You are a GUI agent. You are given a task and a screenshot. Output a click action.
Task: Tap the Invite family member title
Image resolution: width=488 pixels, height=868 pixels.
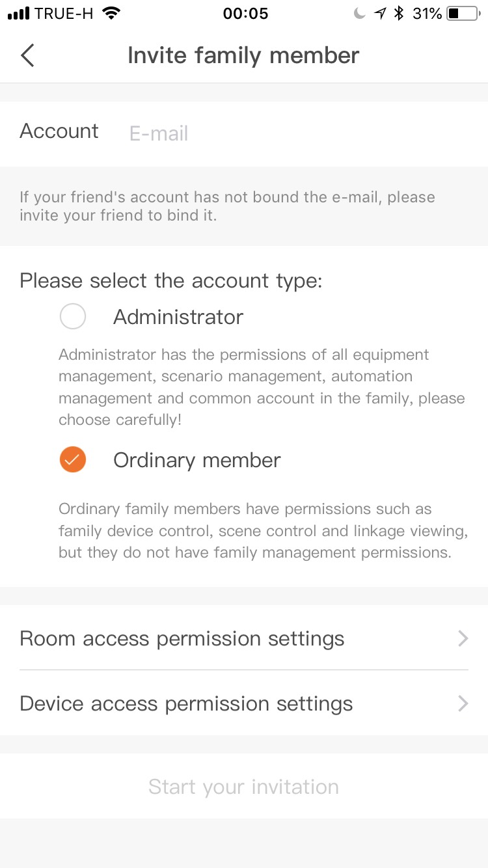point(243,55)
